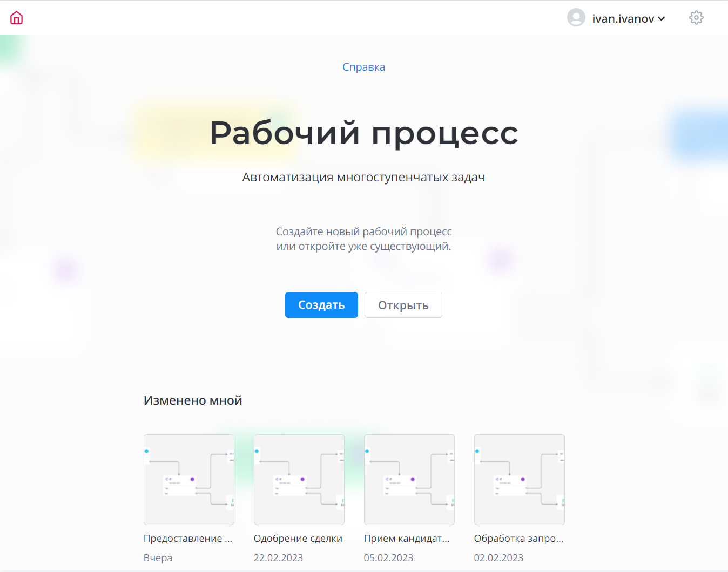Click the 05.02.2023 date label
The image size is (728, 572).
click(x=388, y=558)
